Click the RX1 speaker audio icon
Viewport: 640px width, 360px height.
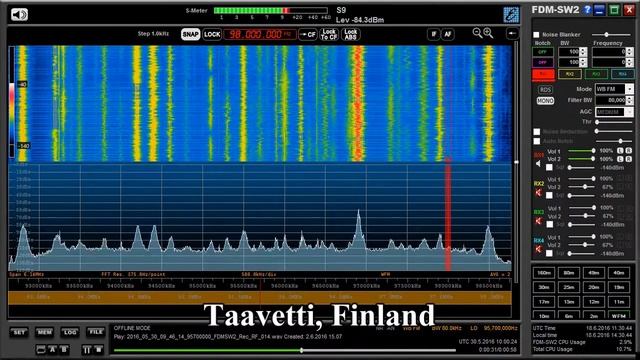tap(538, 164)
